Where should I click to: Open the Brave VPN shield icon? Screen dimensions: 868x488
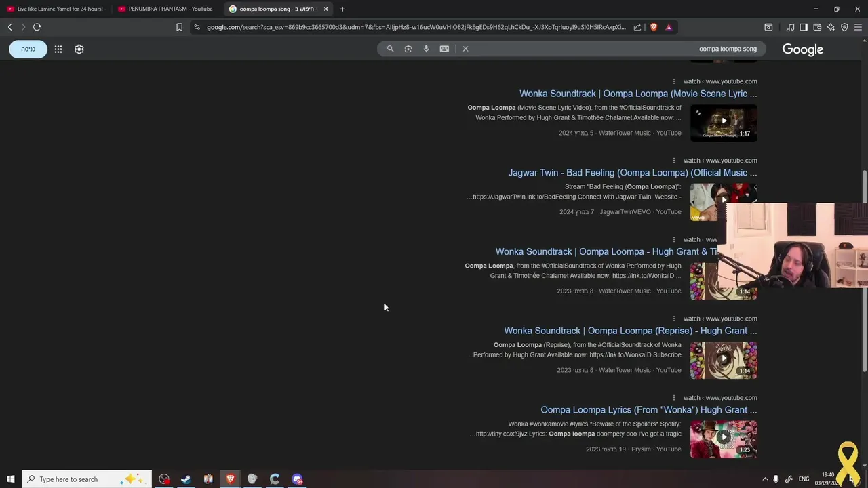click(x=844, y=27)
